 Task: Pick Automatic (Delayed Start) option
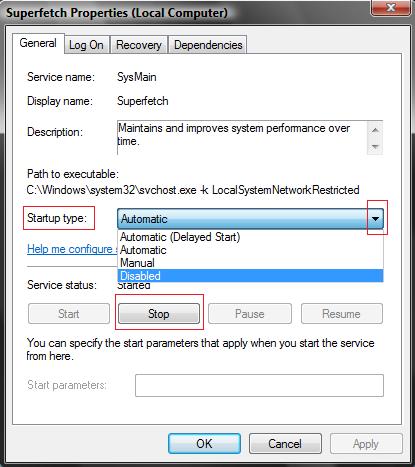point(250,237)
